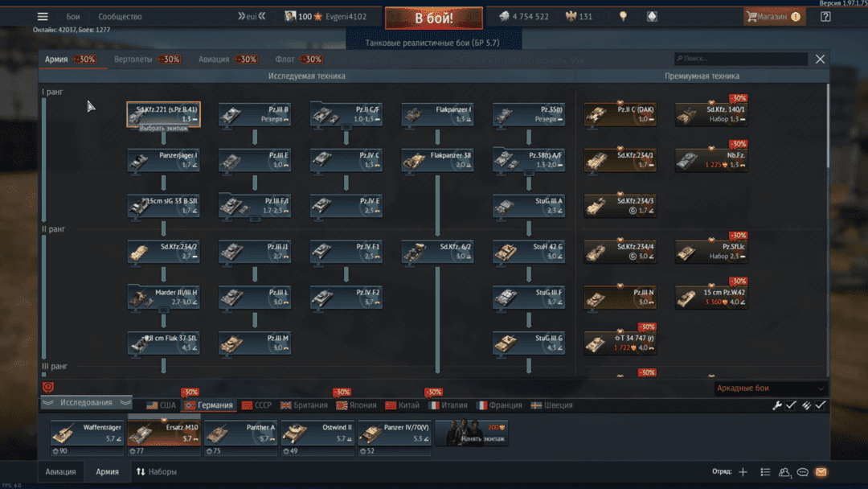Select the Швеция nation flag

pos(551,405)
